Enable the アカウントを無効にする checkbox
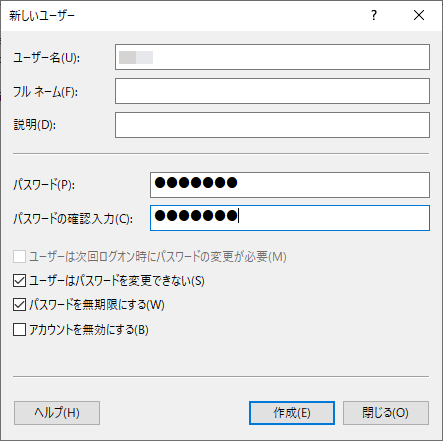The width and height of the screenshot is (443, 441). coord(19,330)
